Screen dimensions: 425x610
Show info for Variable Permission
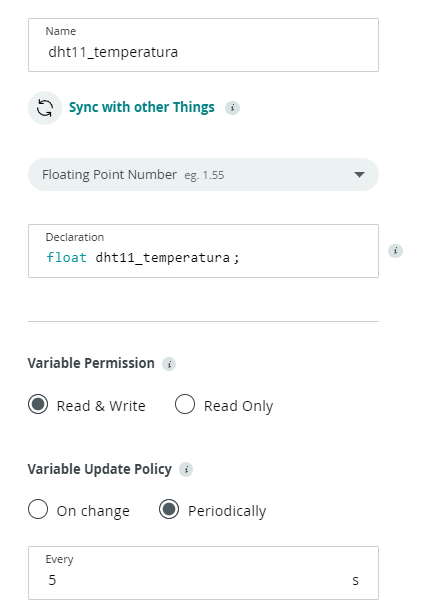169,364
